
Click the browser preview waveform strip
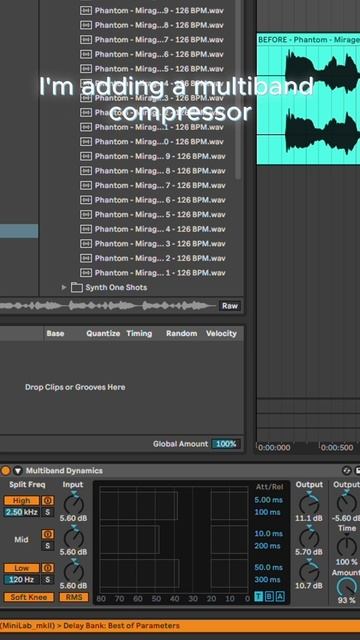108,306
